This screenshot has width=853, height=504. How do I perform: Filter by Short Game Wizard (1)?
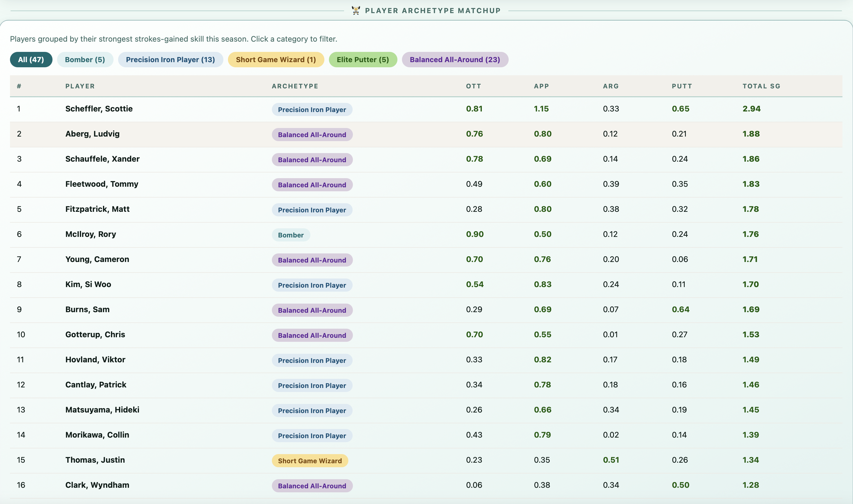(x=276, y=59)
